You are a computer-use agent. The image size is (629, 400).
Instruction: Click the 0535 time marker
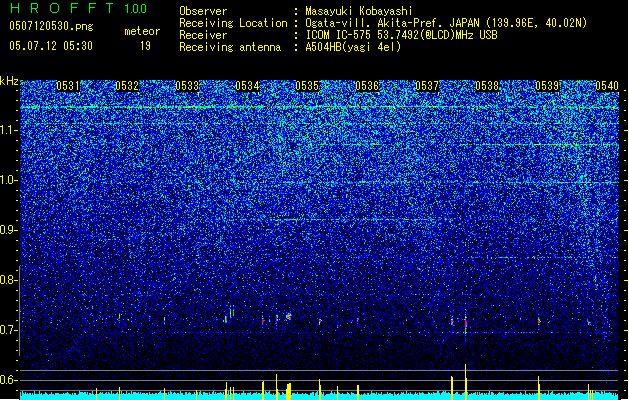click(x=307, y=86)
